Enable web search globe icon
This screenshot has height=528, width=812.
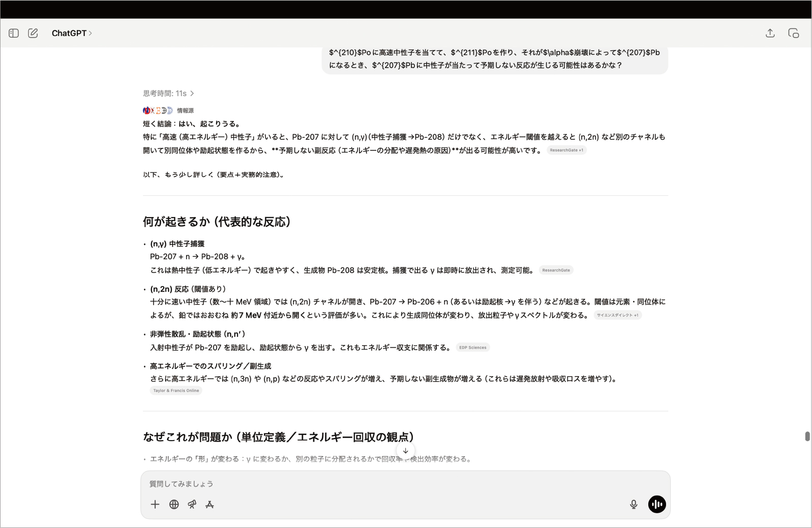[174, 504]
